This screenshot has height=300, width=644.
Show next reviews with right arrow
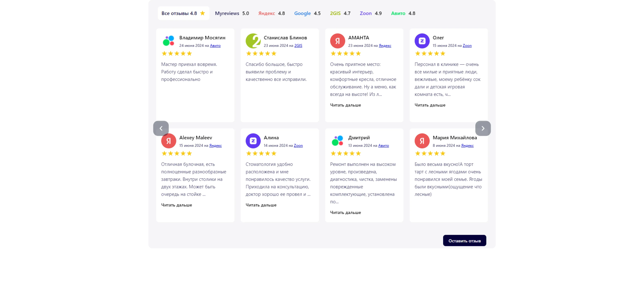click(x=483, y=128)
